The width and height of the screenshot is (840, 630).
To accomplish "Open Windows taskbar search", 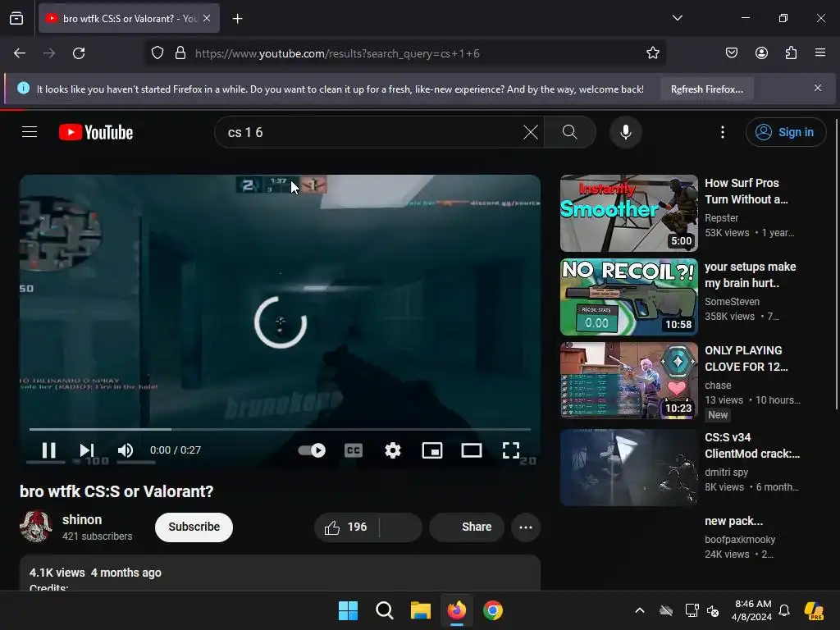I will [x=384, y=610].
